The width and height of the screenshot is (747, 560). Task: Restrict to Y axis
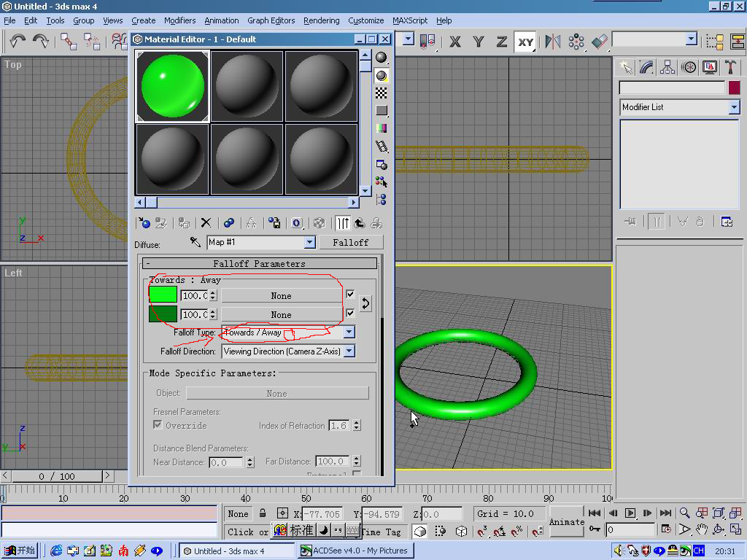click(479, 42)
